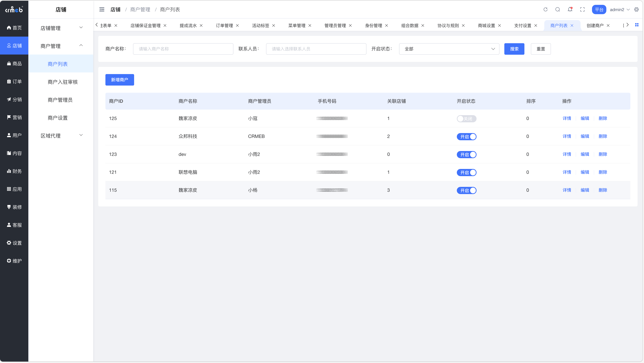The width and height of the screenshot is (644, 363).
Task: Toggle fullscreen mode icon
Action: pos(582,10)
